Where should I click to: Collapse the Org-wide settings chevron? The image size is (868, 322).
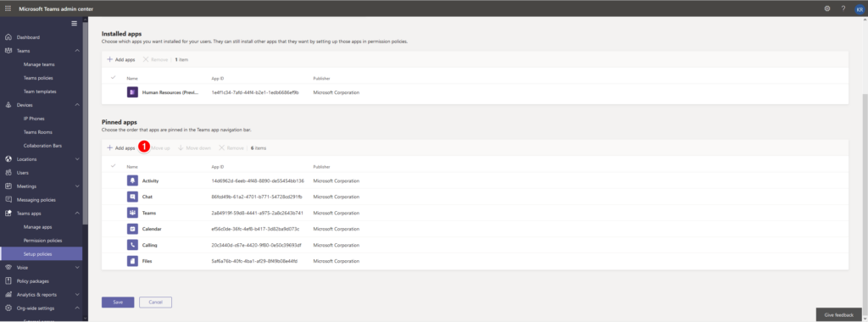(x=77, y=308)
